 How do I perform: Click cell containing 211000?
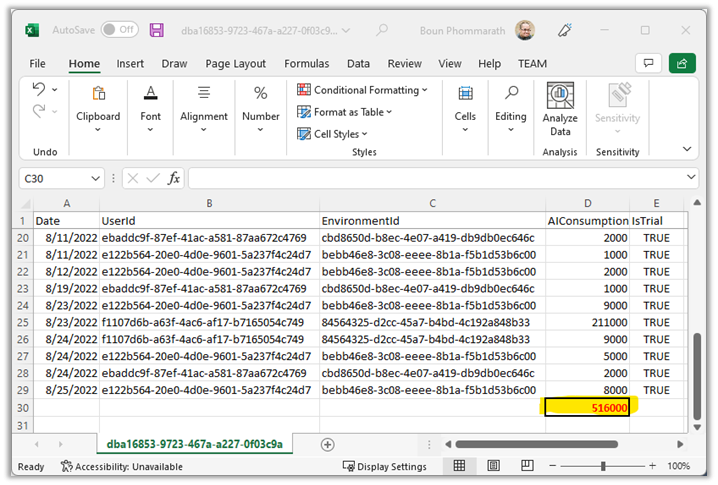pos(587,322)
